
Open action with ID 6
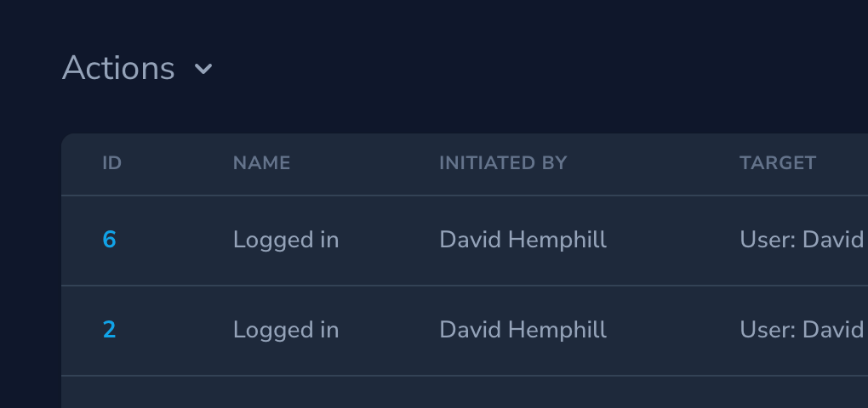coord(110,241)
